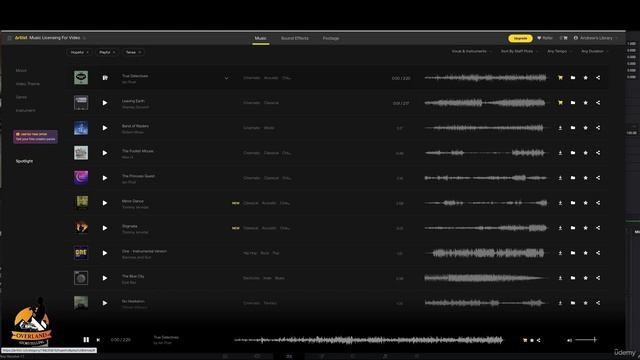Pause the True Detectives track in its row
Viewport: 640px width, 360px height.
(x=105, y=78)
